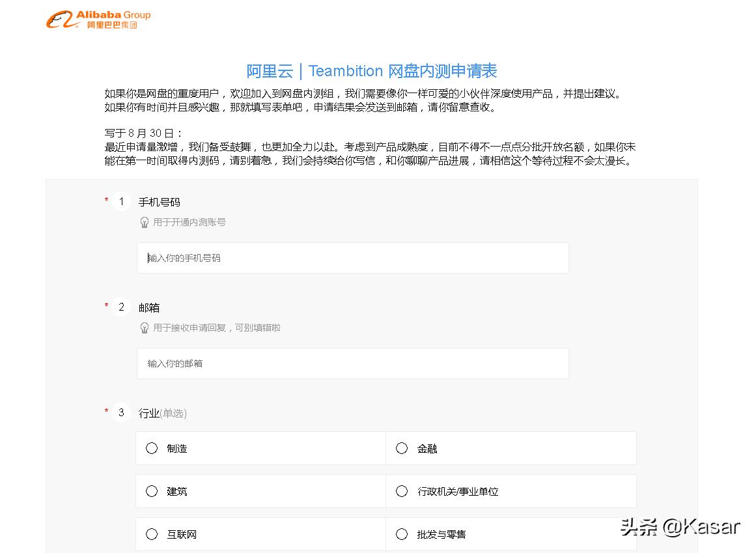This screenshot has width=756, height=553.
Task: Select the 行政机关/事业单位 option
Action: pos(402,491)
